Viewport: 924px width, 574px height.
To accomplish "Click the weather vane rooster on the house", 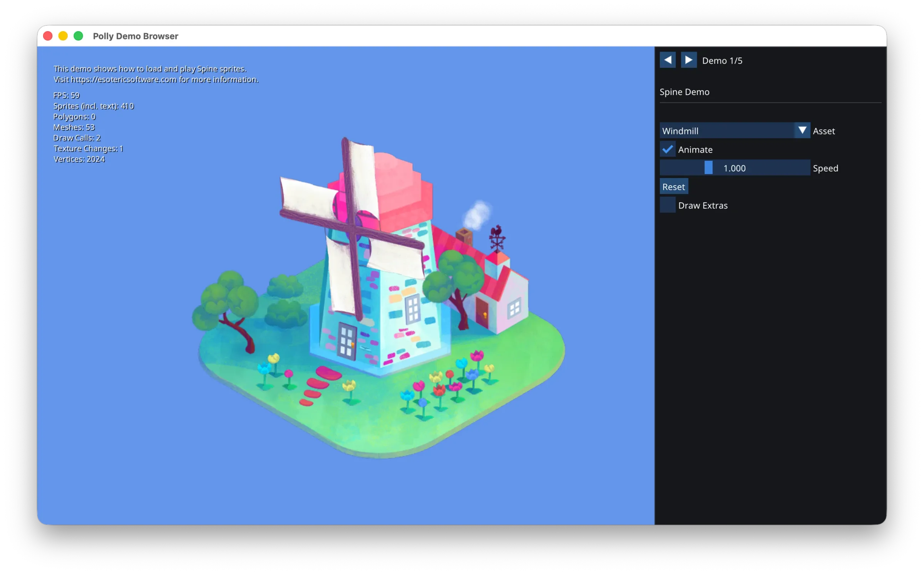I will point(498,230).
